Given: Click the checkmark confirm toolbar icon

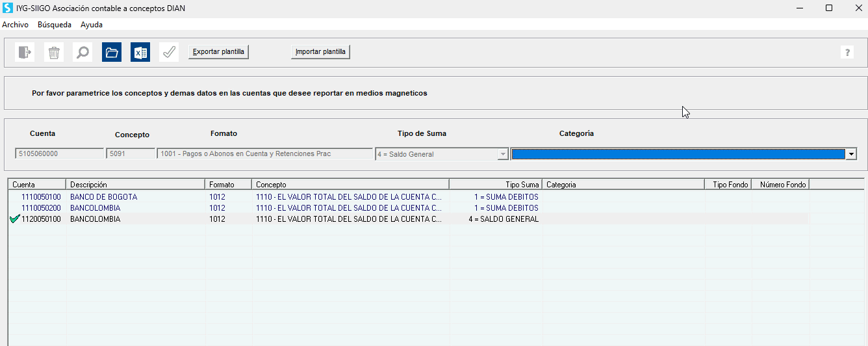Looking at the screenshot, I should click(x=169, y=52).
